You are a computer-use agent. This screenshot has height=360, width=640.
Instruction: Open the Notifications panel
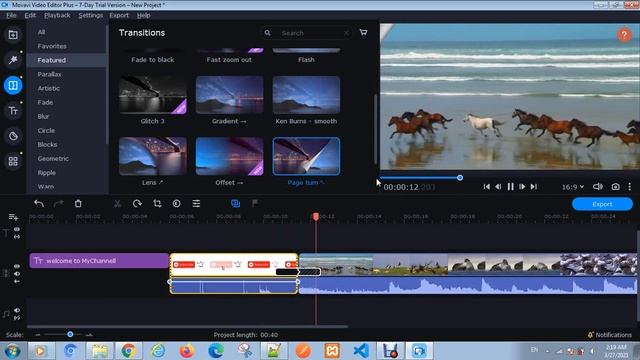pyautogui.click(x=609, y=335)
